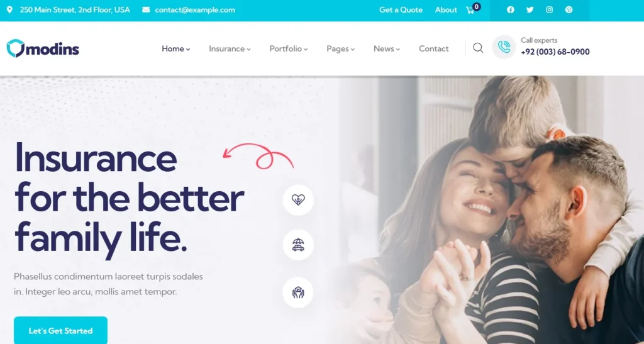Expand the Portfolio menu dropdown
Image resolution: width=644 pixels, height=344 pixels.
click(x=288, y=48)
